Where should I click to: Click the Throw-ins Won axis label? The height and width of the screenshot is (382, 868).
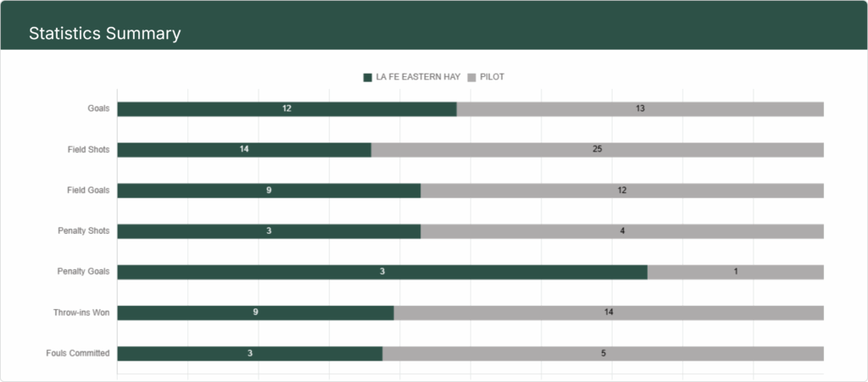pyautogui.click(x=81, y=313)
